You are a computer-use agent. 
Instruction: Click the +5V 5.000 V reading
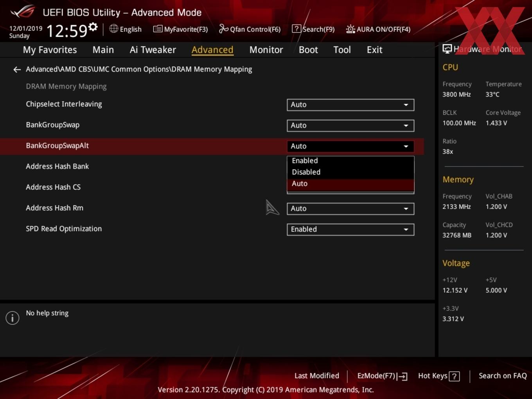pyautogui.click(x=496, y=291)
